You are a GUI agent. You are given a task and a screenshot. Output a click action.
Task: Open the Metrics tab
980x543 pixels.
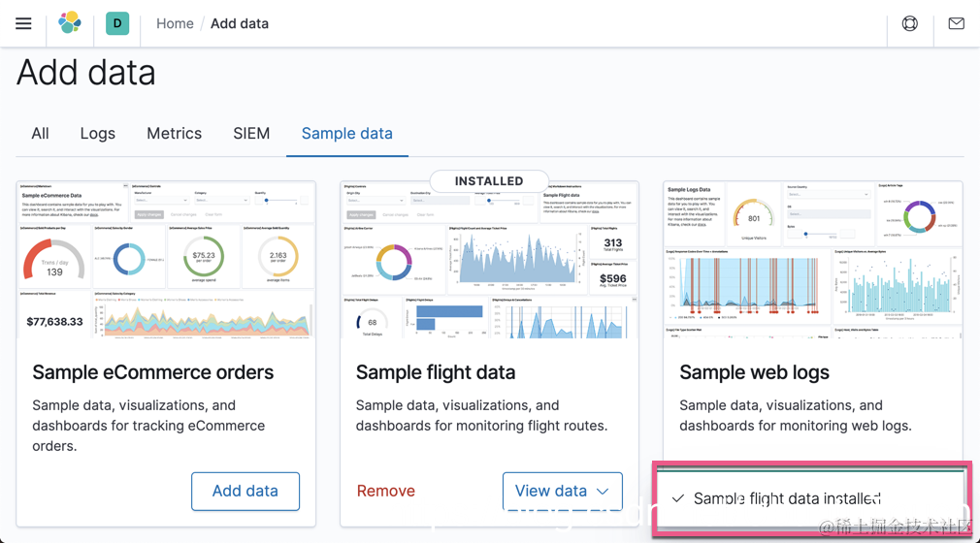coord(175,134)
